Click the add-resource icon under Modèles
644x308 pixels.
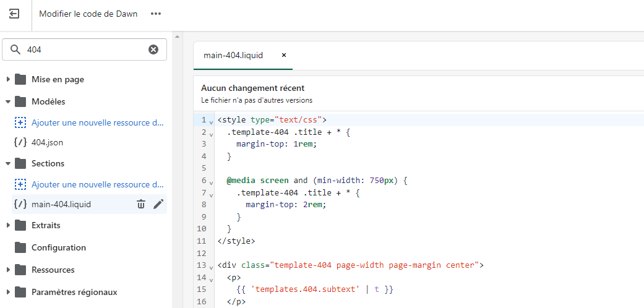click(20, 122)
